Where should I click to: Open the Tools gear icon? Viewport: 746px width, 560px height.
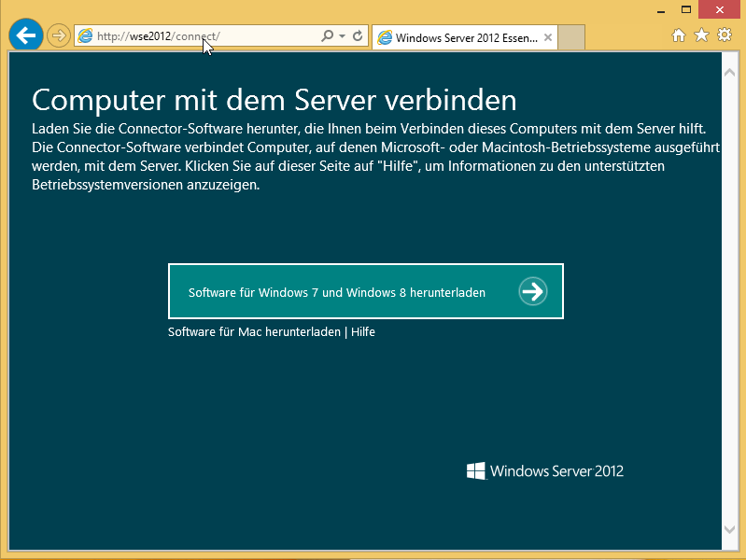[x=724, y=35]
